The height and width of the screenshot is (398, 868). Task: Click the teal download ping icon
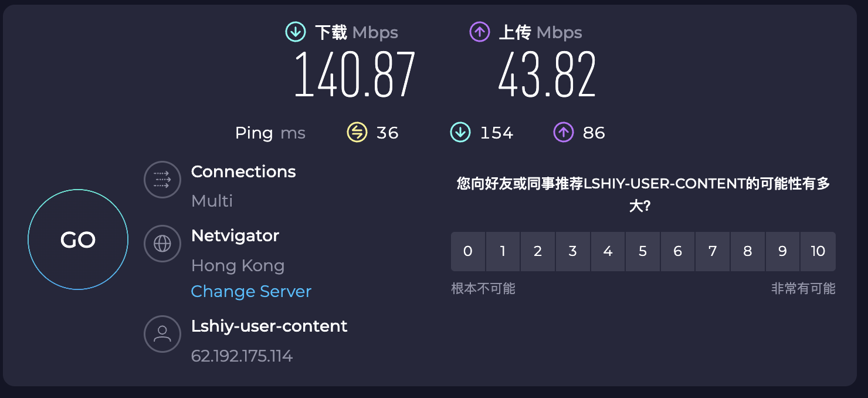point(460,133)
